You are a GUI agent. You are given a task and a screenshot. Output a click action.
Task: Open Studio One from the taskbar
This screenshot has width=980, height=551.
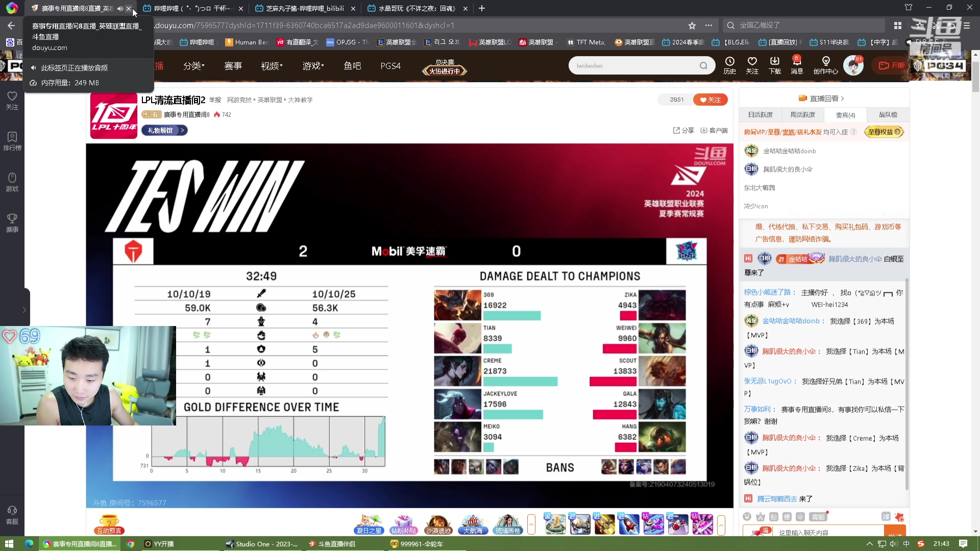click(262, 544)
